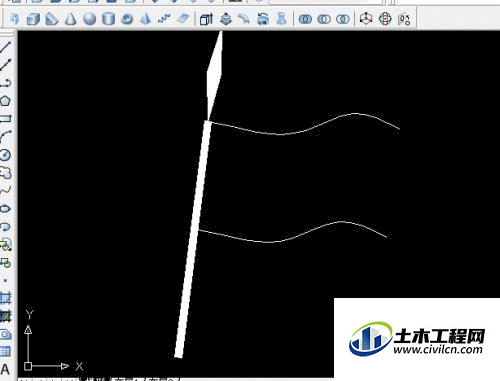Pick the Arc tool
The width and height of the screenshot is (500, 381).
(x=6, y=137)
